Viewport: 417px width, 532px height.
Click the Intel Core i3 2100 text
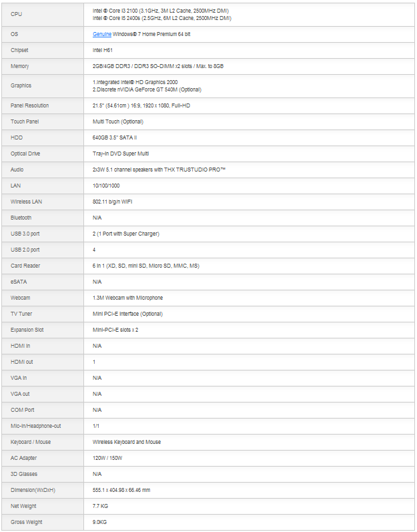click(161, 11)
